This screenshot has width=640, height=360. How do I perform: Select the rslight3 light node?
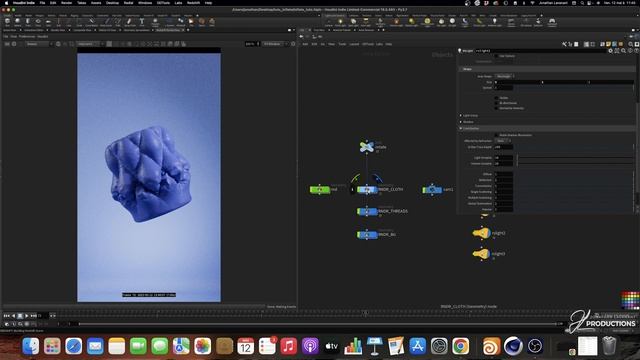[481, 253]
